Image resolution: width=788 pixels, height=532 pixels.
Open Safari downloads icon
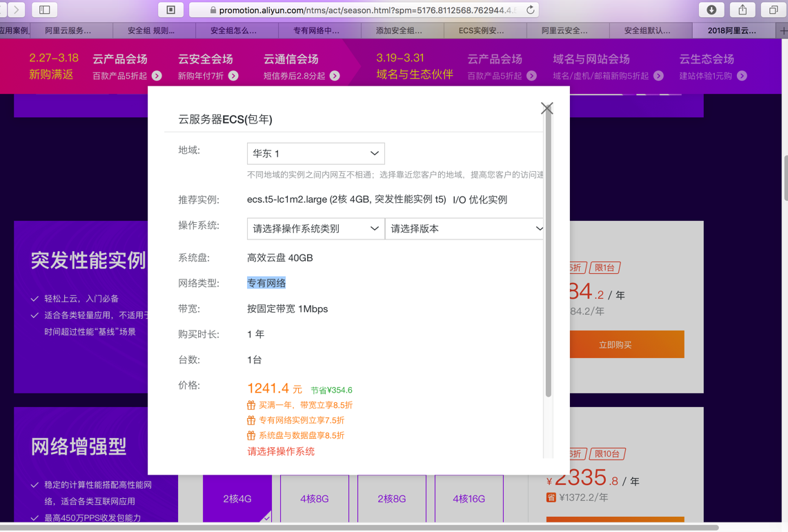(x=711, y=10)
